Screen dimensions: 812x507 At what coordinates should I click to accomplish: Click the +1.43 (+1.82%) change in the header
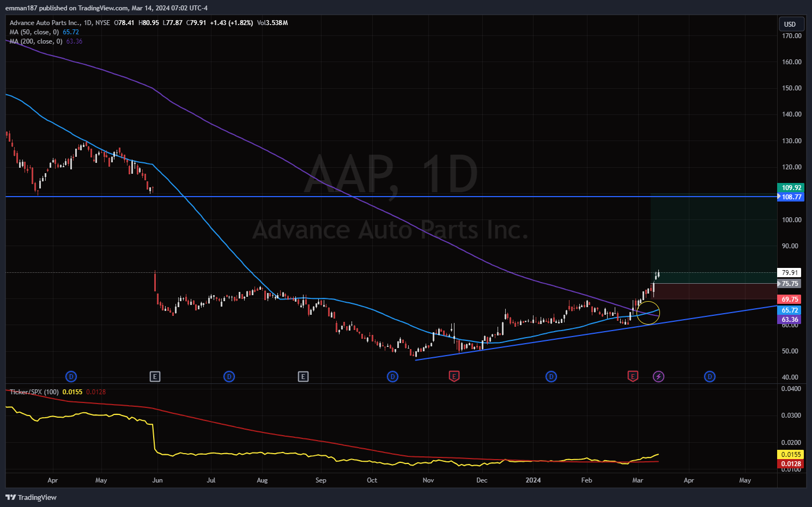click(232, 23)
